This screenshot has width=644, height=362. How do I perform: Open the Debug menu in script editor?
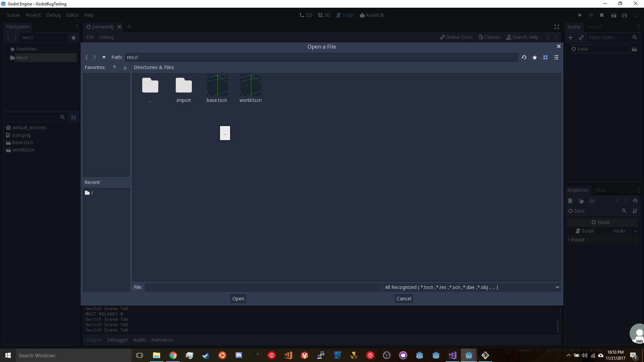[x=106, y=37]
